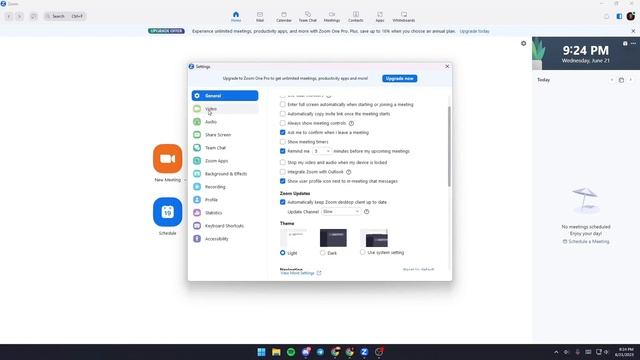Image resolution: width=640 pixels, height=360 pixels.
Task: Click Upgrade today link in banner
Action: [x=474, y=31]
